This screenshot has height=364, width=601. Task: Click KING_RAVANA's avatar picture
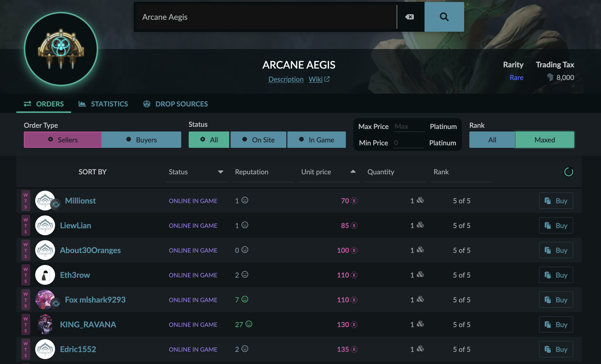(45, 324)
